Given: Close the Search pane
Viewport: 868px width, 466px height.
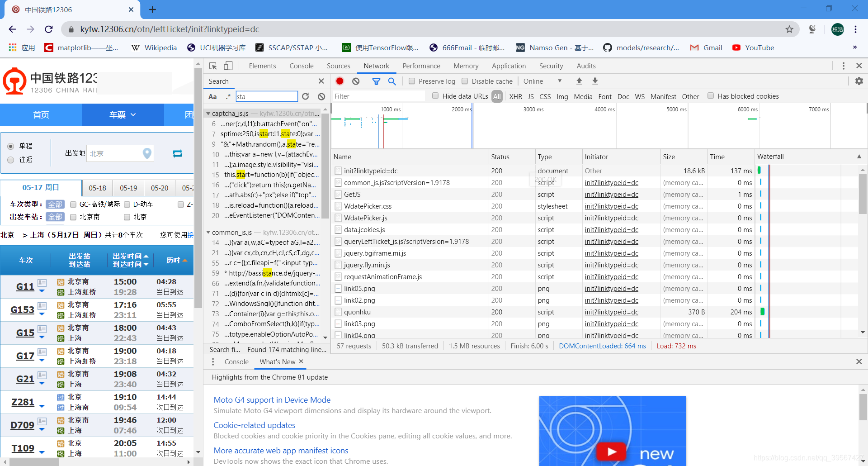Looking at the screenshot, I should [x=321, y=81].
